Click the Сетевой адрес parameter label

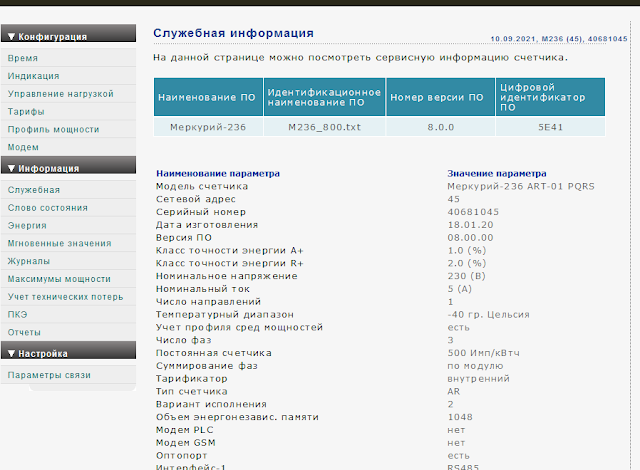click(x=196, y=199)
